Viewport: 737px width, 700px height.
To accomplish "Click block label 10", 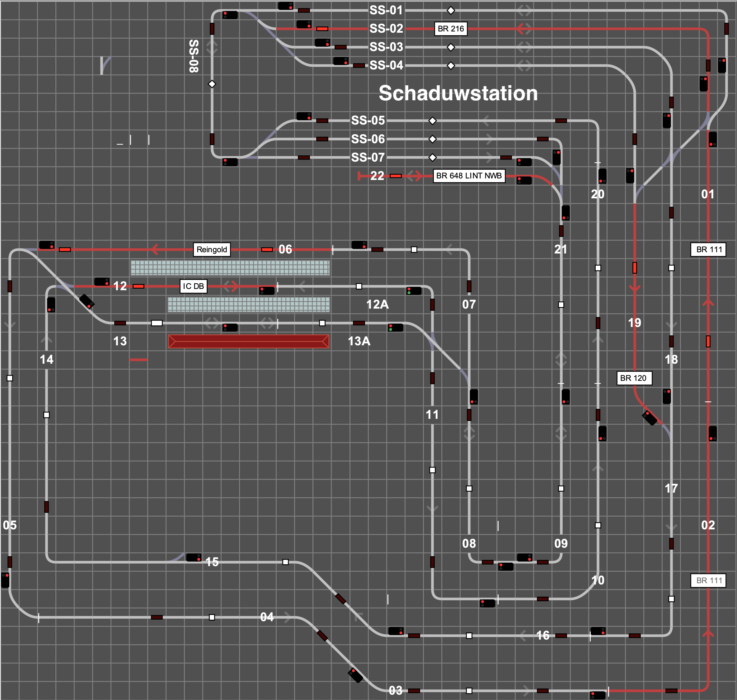I will 598,580.
